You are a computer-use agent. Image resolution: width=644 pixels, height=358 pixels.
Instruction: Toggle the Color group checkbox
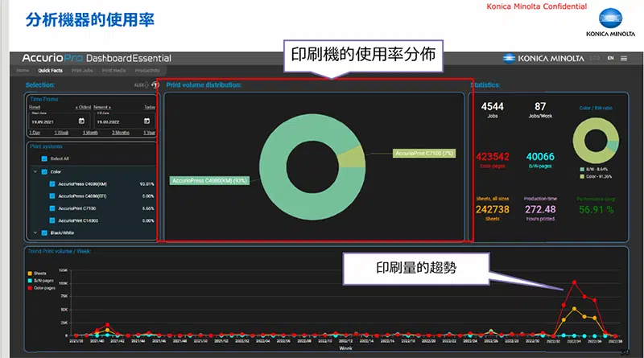[x=44, y=171]
